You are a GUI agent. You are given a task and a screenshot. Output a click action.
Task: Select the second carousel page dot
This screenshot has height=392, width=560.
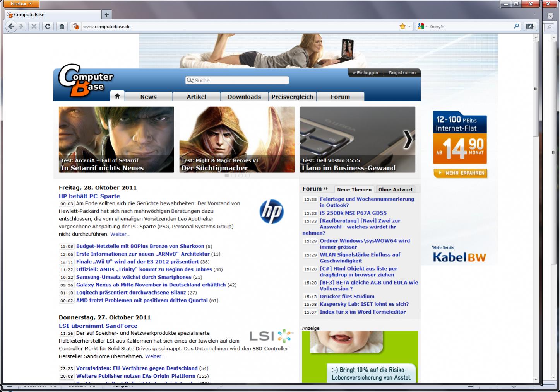[x=234, y=176]
